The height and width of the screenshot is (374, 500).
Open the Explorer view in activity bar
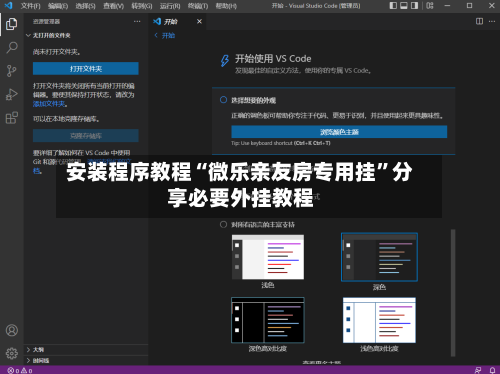11,24
